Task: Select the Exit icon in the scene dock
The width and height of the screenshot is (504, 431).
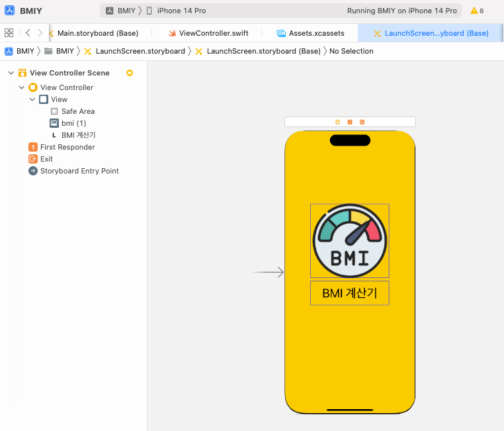Action: [362, 122]
